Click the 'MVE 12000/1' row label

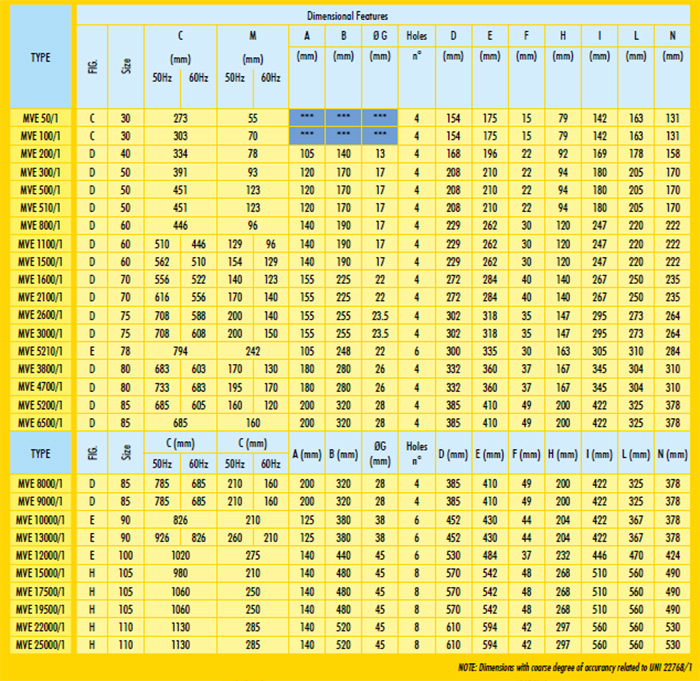40,556
